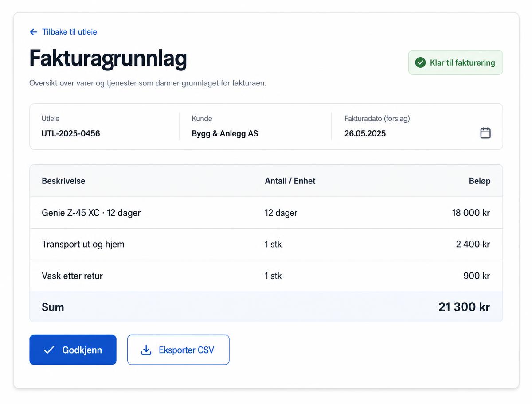Click the 2 400 kr amount
Screen dimensions: 532x404
tap(473, 244)
